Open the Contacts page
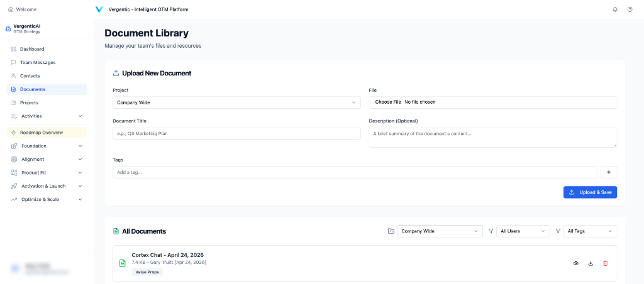This screenshot has width=644, height=284. tap(47, 76)
